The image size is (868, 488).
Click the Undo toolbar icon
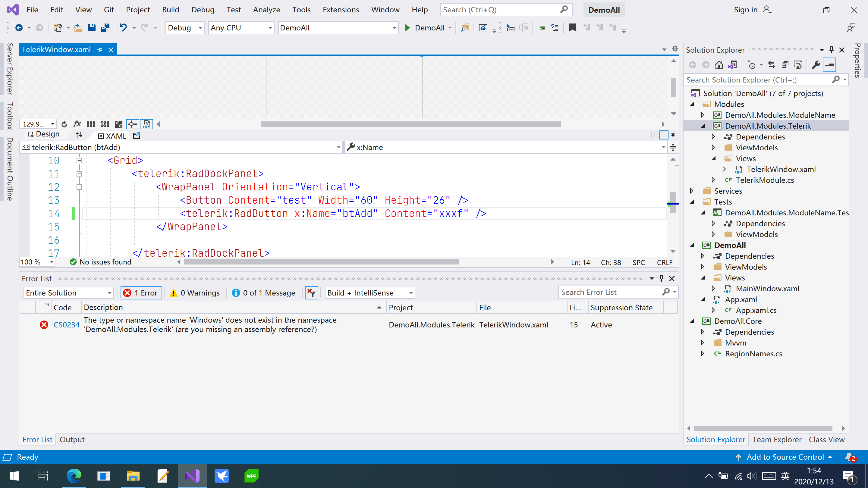[123, 28]
